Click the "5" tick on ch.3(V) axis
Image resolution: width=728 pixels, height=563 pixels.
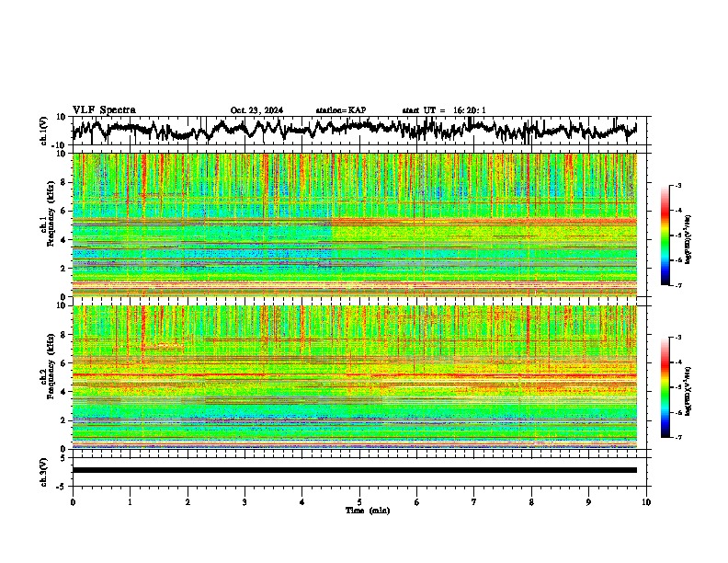coord(63,458)
